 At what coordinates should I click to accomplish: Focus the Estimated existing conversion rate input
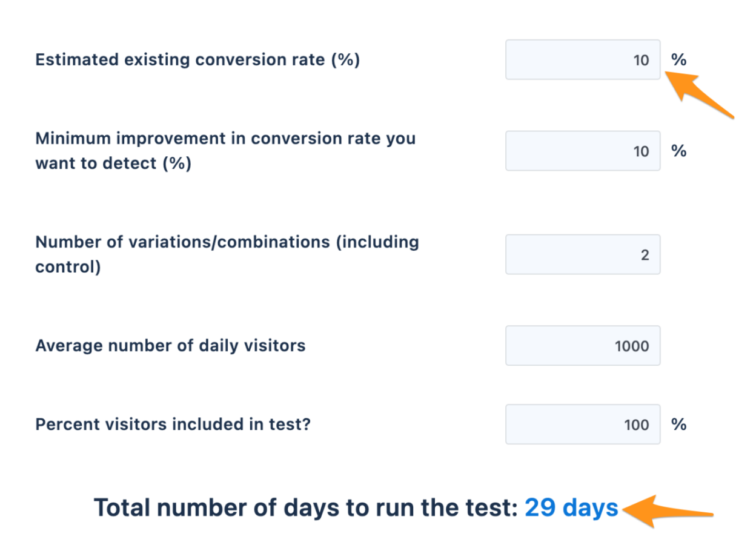[583, 60]
